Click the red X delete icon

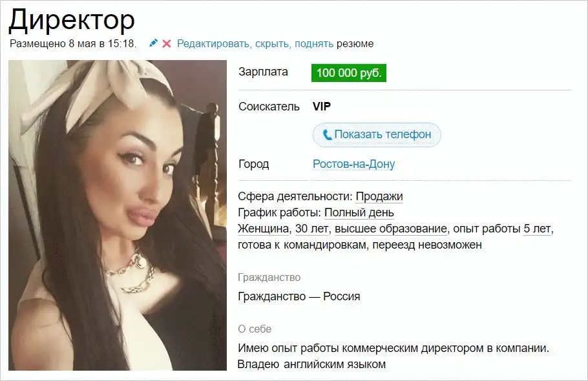167,44
